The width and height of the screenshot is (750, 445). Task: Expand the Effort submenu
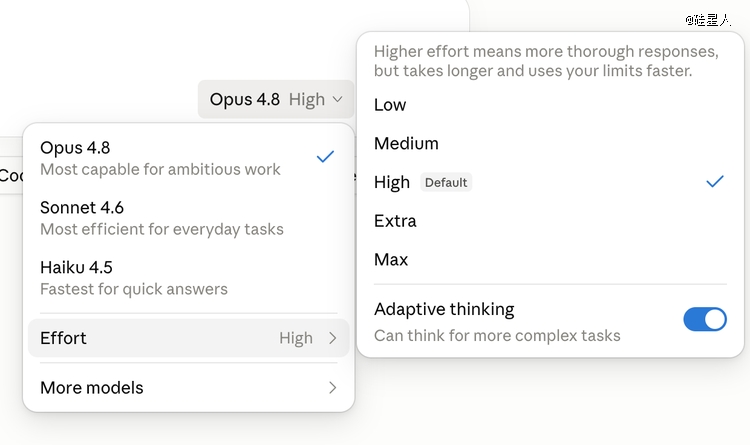(188, 338)
